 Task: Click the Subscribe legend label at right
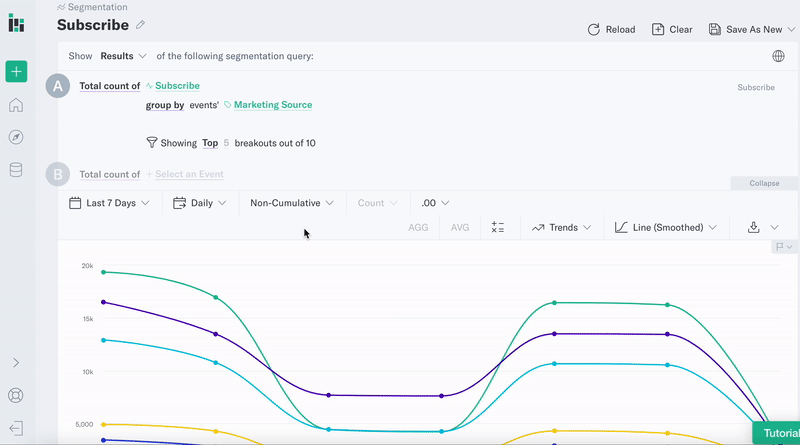(x=756, y=87)
